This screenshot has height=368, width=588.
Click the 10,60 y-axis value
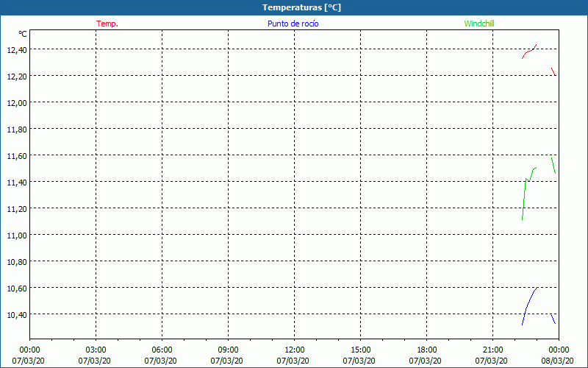point(17,288)
